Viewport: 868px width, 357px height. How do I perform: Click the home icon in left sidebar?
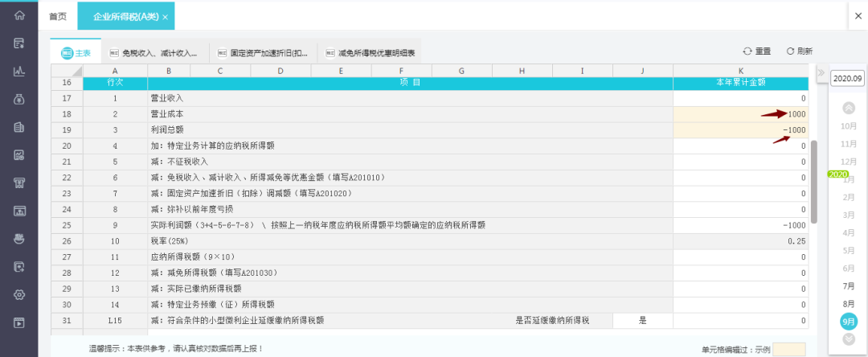pos(19,15)
